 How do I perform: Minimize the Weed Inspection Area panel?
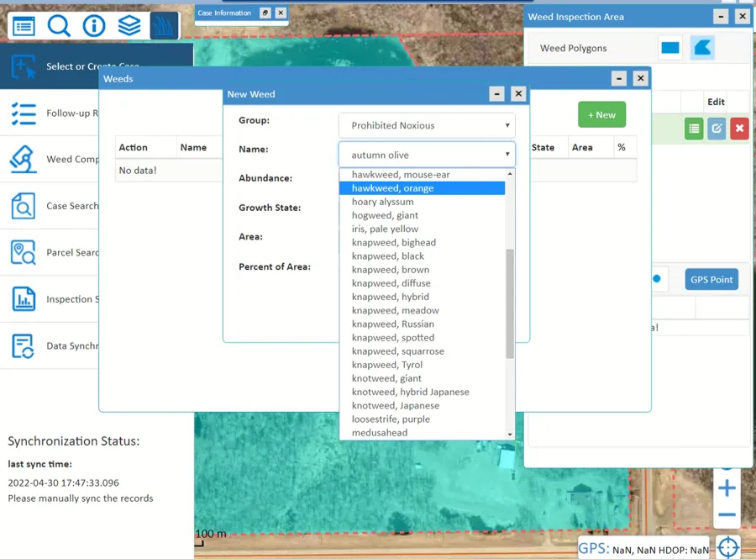tap(721, 17)
